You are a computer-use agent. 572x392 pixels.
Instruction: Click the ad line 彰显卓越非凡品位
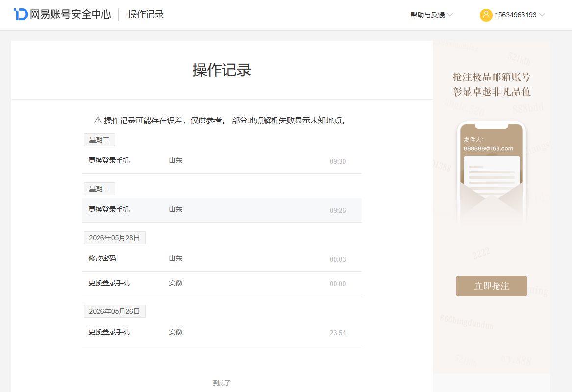(492, 92)
